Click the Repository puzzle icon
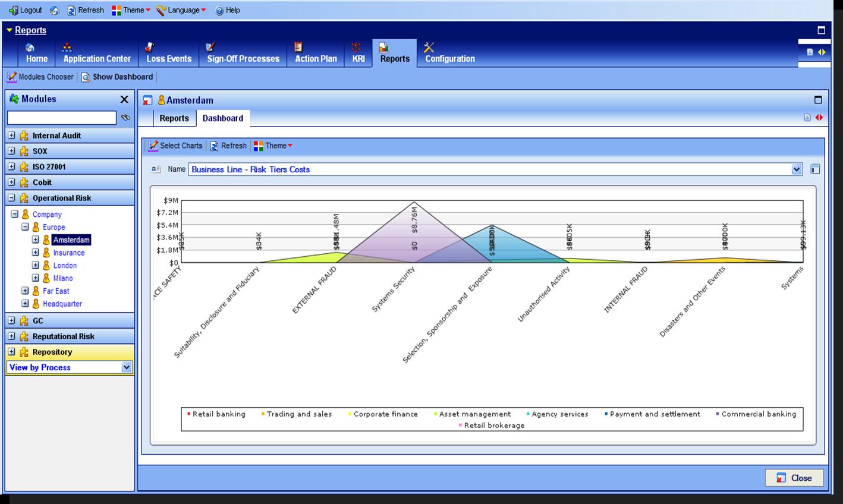Viewport: 843px width, 504px height. [24, 352]
